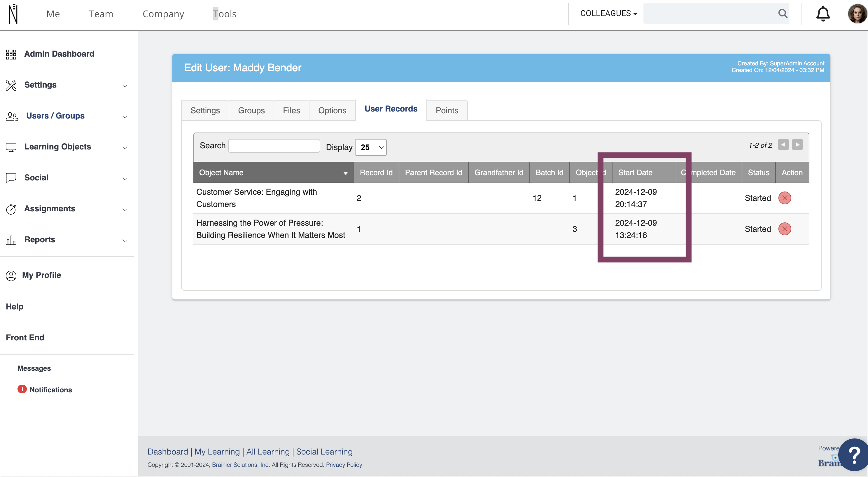The width and height of the screenshot is (868, 477).
Task: Click the red Notifications count badge
Action: 22,389
